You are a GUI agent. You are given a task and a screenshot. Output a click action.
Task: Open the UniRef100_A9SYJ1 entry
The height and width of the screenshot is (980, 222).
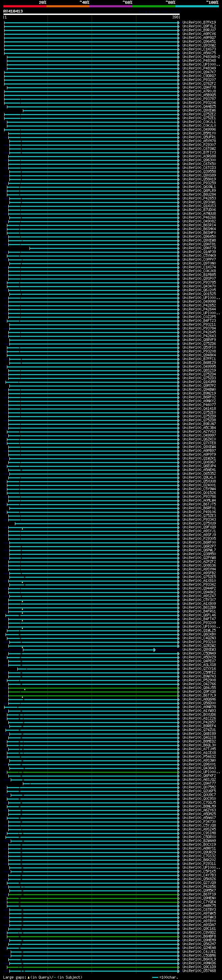click(199, 531)
